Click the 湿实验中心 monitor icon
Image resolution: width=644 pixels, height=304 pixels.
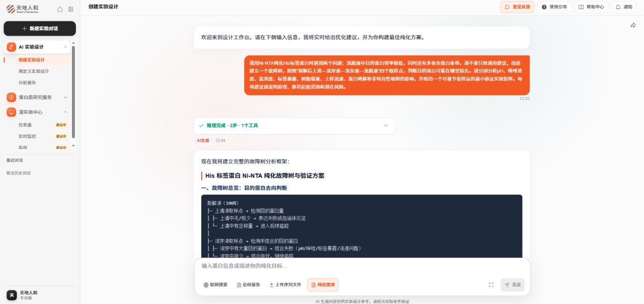(x=11, y=112)
